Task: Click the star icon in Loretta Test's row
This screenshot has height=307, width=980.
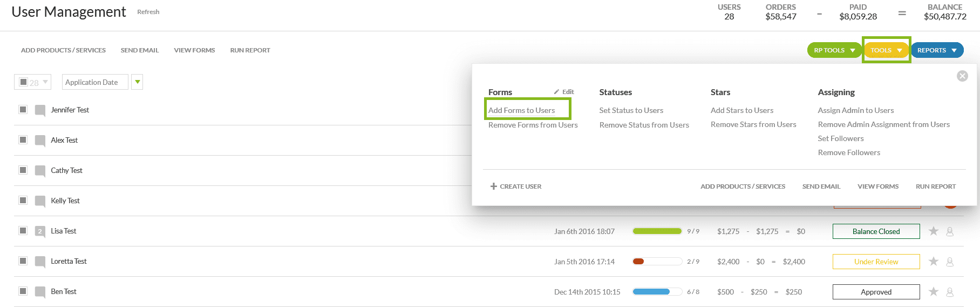Action: 933,262
